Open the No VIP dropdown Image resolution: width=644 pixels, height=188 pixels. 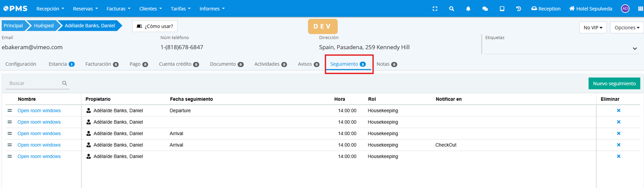pyautogui.click(x=593, y=28)
